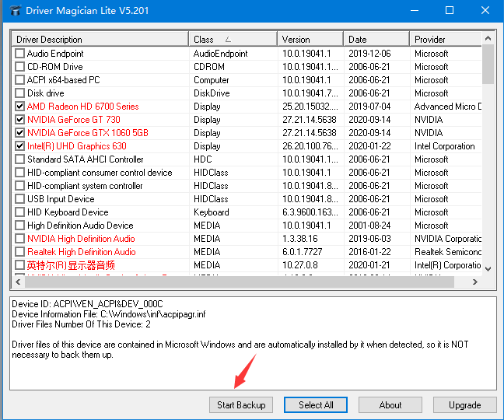This screenshot has height=420, width=504.
Task: Select the AMD Radeon HD 6700 Series row text
Action: tap(83, 107)
